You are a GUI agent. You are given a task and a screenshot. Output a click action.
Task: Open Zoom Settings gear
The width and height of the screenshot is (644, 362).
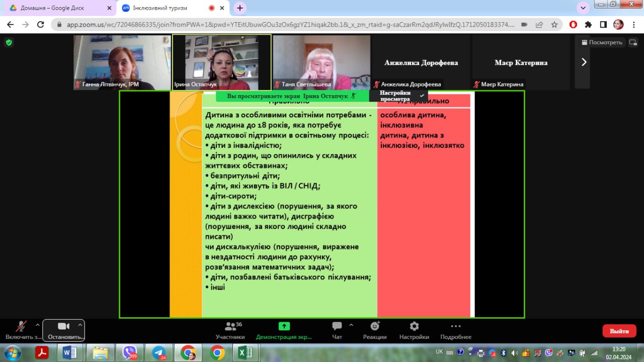[414, 327]
